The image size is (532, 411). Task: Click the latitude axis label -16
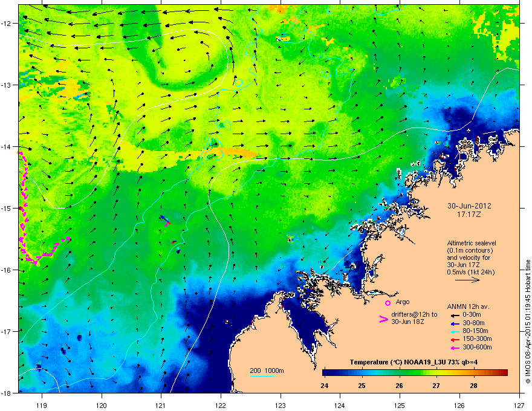[6, 270]
